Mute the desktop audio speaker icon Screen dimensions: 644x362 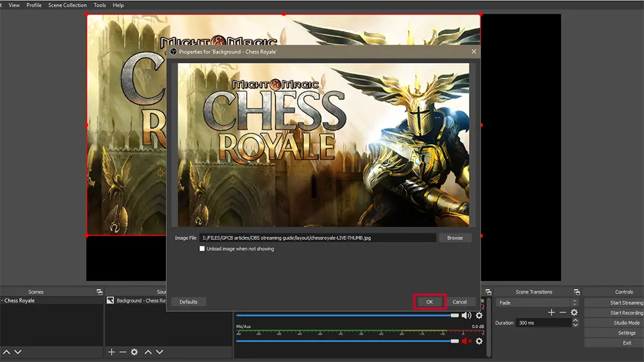pyautogui.click(x=466, y=316)
